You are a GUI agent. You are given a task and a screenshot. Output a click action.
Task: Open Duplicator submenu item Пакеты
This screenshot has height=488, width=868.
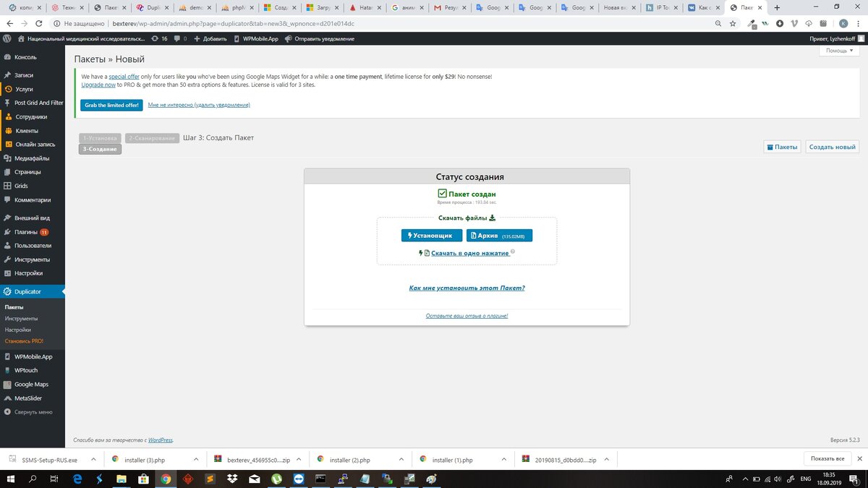click(14, 307)
